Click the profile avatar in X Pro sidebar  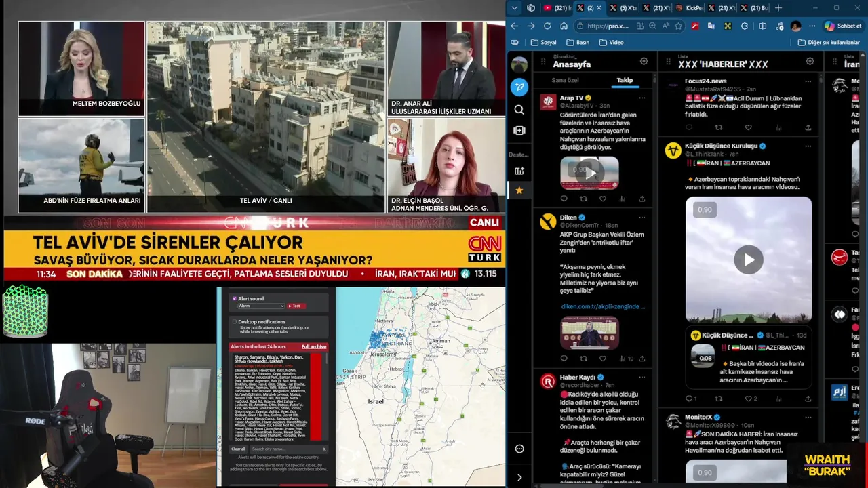pyautogui.click(x=519, y=65)
